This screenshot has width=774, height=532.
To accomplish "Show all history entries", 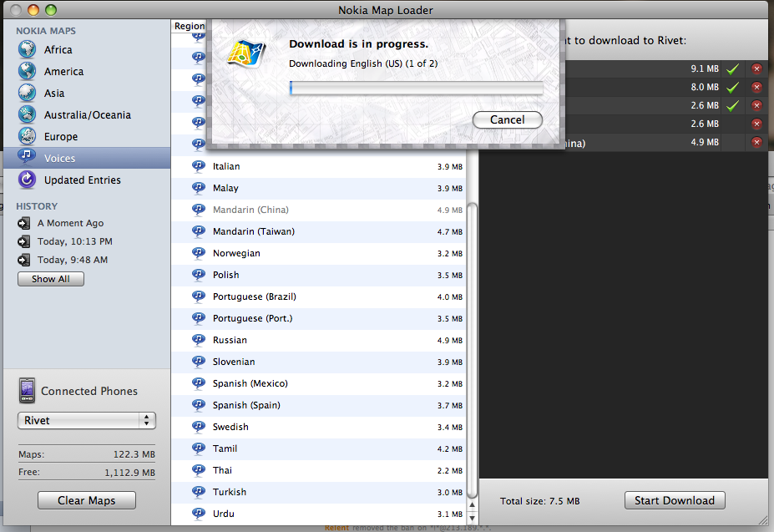I will tap(51, 279).
